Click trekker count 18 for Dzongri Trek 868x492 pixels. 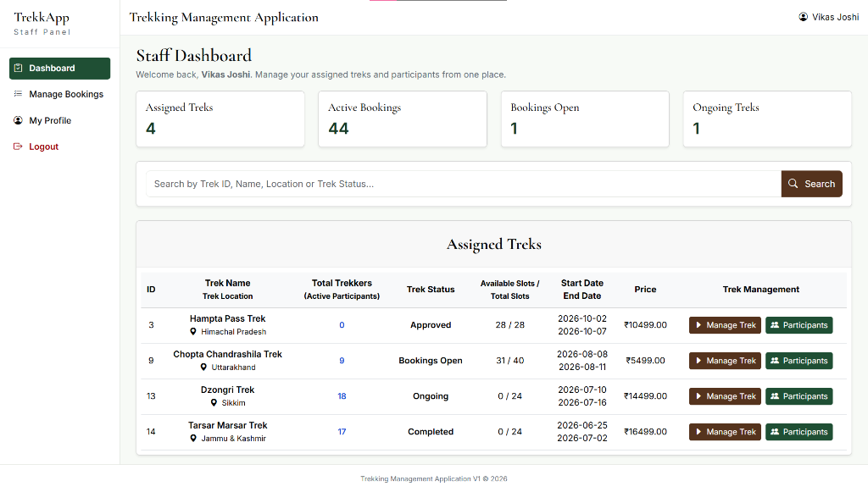pyautogui.click(x=342, y=396)
